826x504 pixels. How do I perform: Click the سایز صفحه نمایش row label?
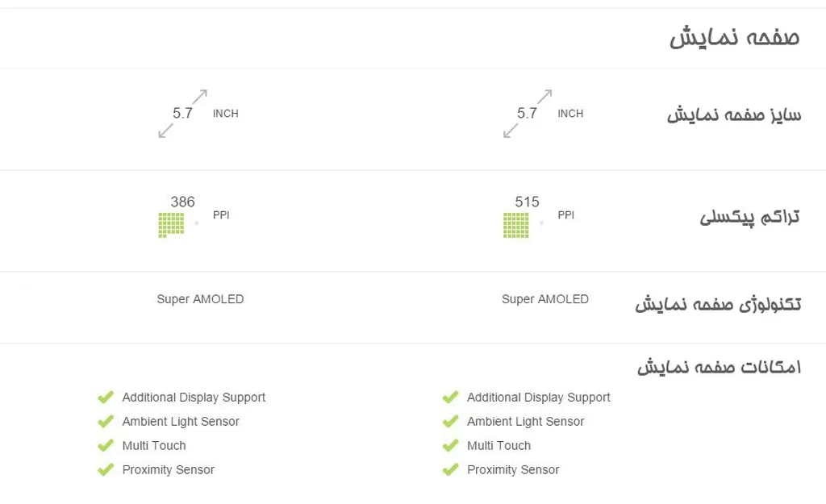pyautogui.click(x=733, y=115)
